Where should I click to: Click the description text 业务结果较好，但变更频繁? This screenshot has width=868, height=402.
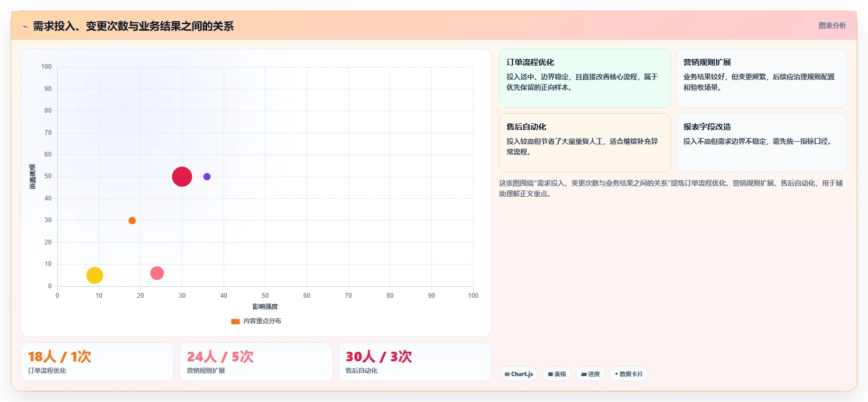point(759,82)
